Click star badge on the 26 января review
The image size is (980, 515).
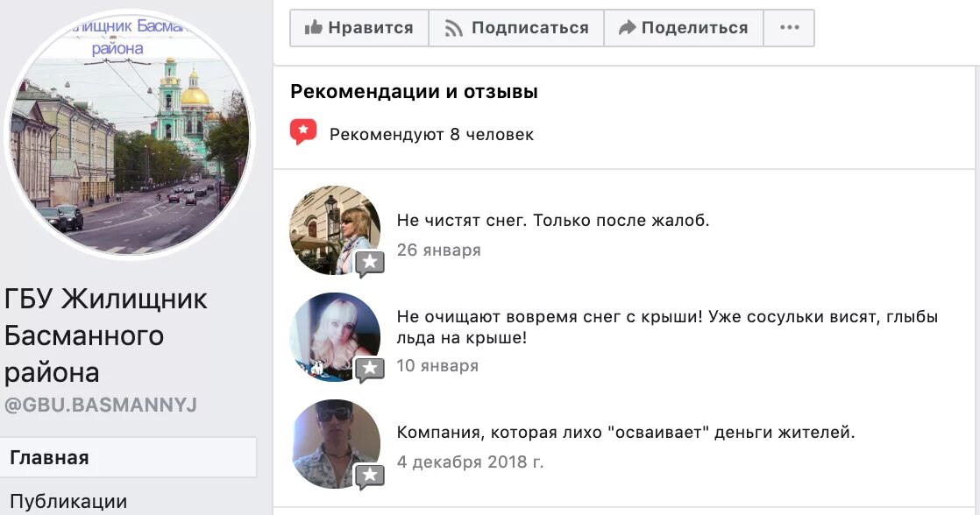369,264
